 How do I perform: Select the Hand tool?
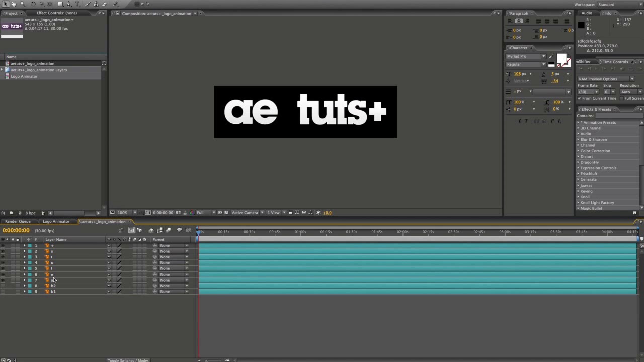coord(14,4)
